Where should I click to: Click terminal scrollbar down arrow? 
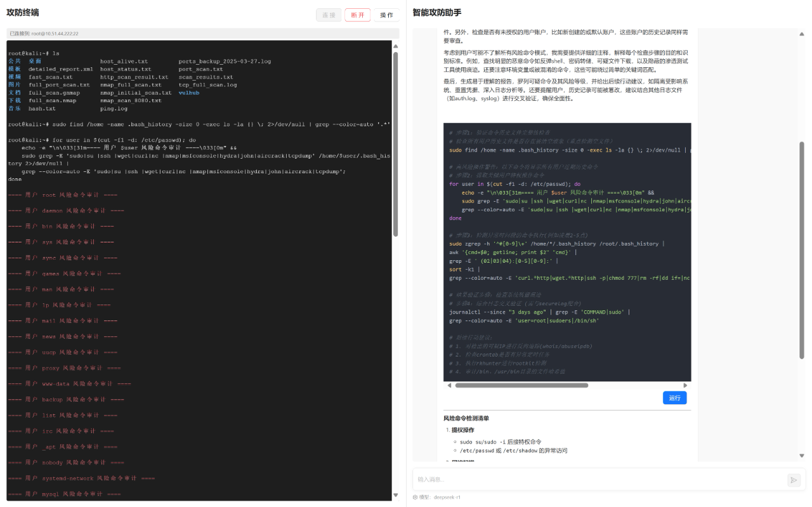click(396, 495)
